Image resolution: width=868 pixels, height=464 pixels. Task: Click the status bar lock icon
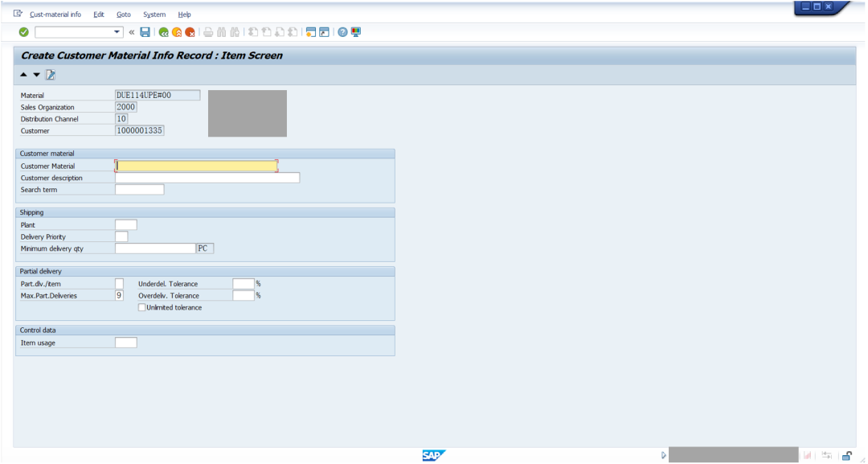[847, 456]
